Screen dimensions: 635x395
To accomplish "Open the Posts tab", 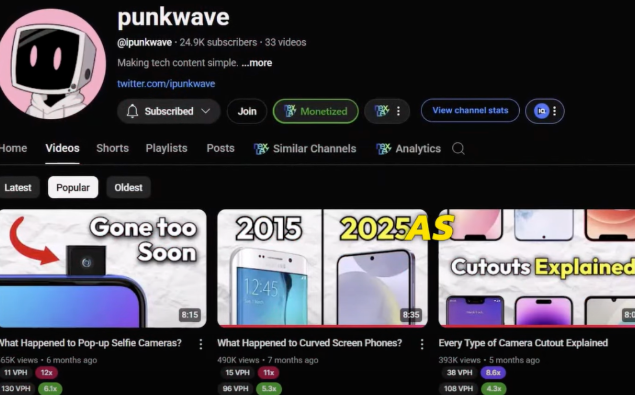I will (220, 148).
